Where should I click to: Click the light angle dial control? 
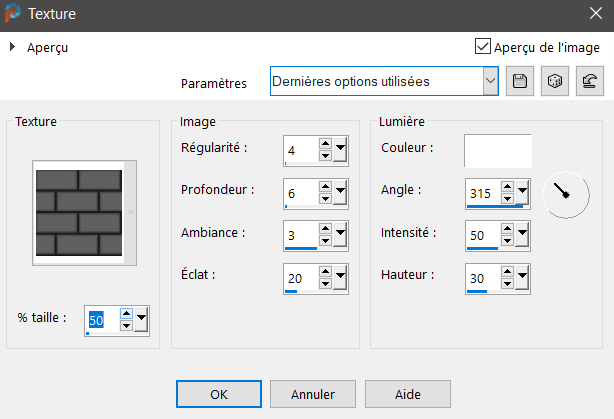coord(565,193)
